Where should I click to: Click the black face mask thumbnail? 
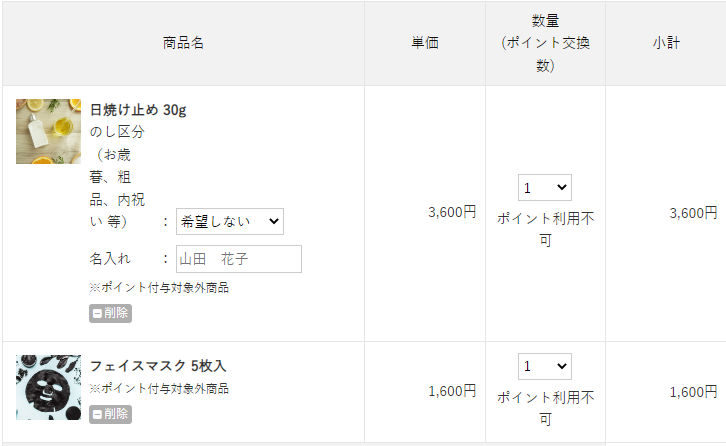(x=48, y=387)
